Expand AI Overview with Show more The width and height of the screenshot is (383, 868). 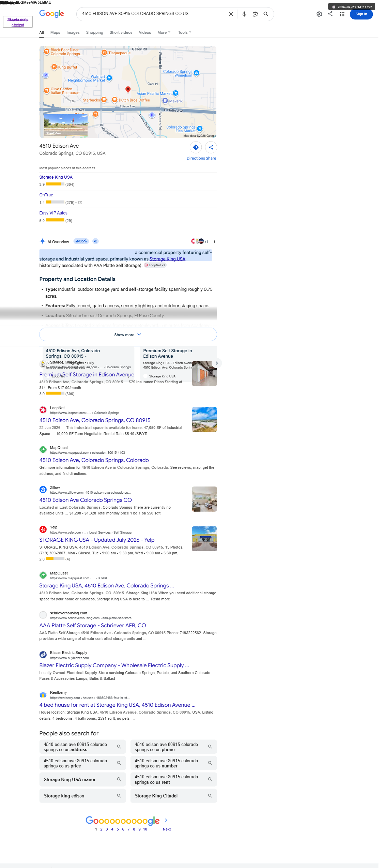[x=128, y=334]
